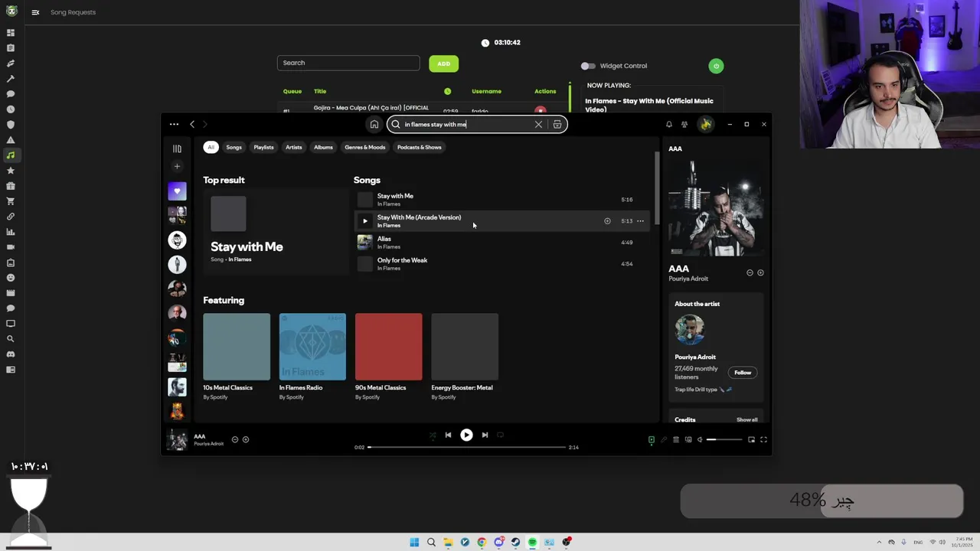The image size is (980, 551).
Task: Open In Flames Radio playlist
Action: pos(312,357)
